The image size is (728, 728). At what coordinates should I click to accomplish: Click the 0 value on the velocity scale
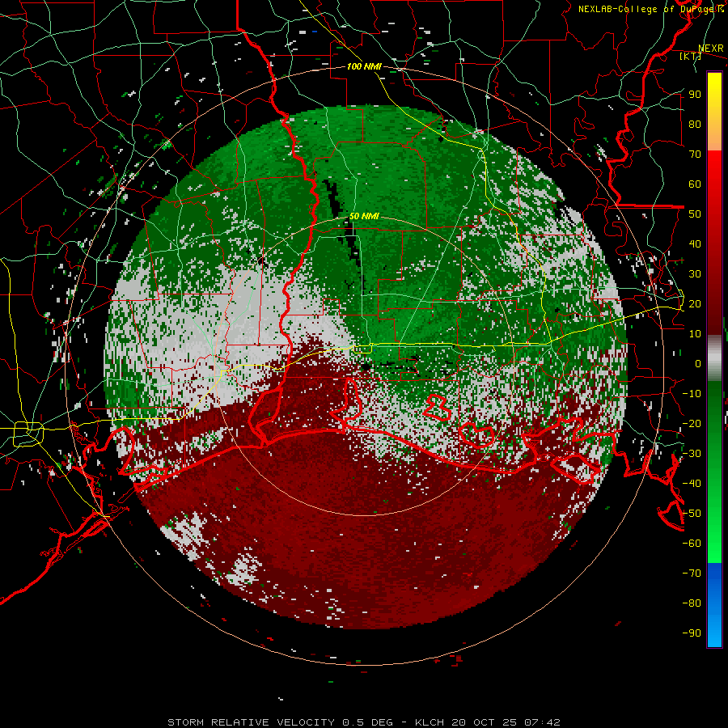(x=698, y=363)
